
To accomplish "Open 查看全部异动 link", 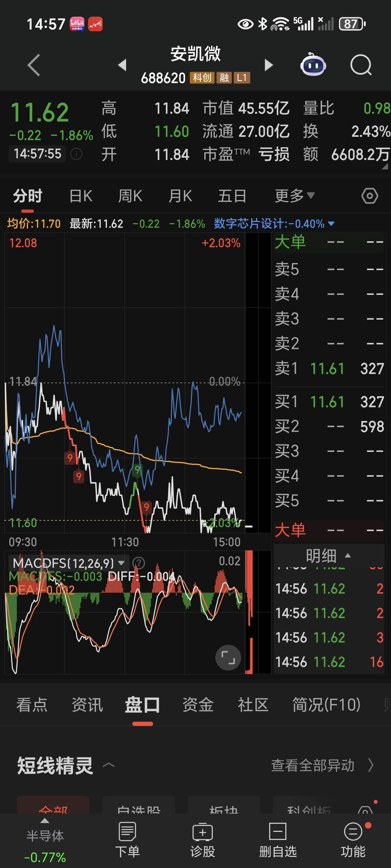I will [x=323, y=765].
